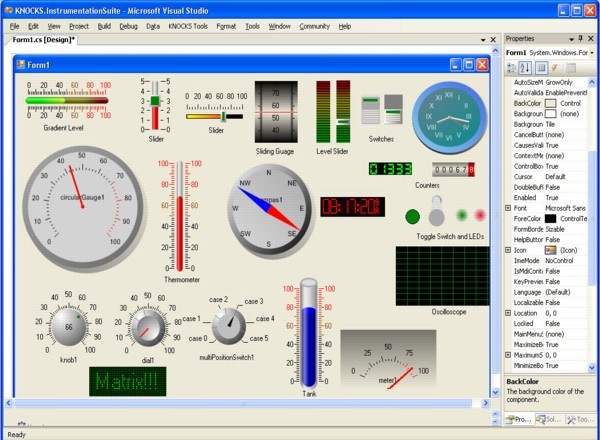
Task: Expand the Location property
Action: point(508,313)
